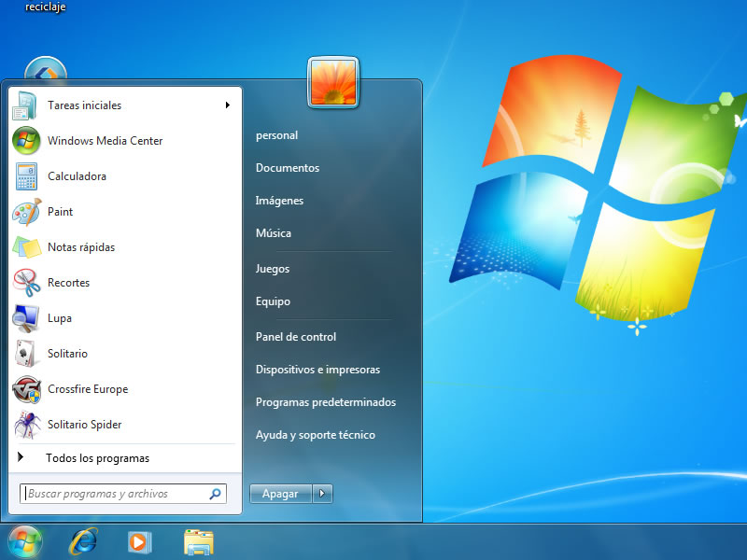Expand the Tareas iniciales submenu arrow

tap(228, 105)
